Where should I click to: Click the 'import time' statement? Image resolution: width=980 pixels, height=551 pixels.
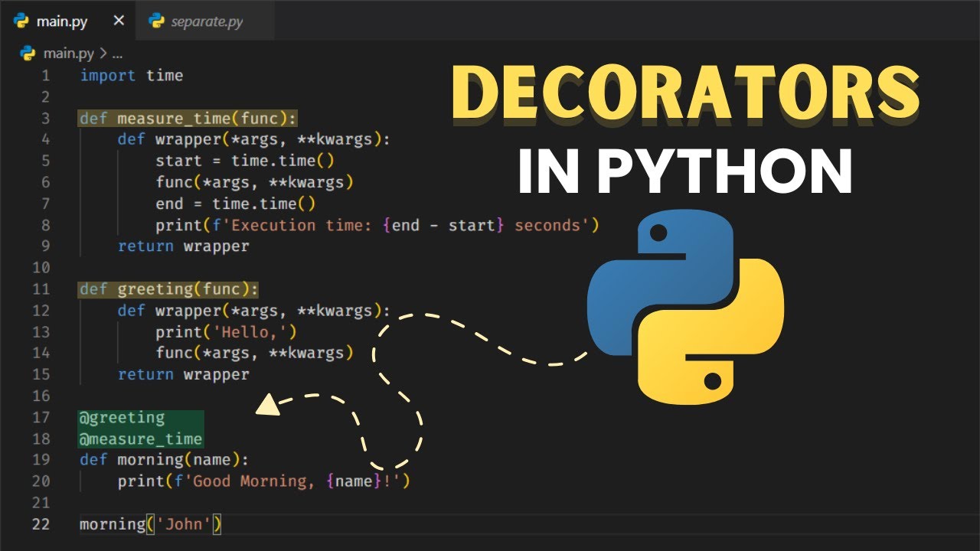[x=132, y=75]
